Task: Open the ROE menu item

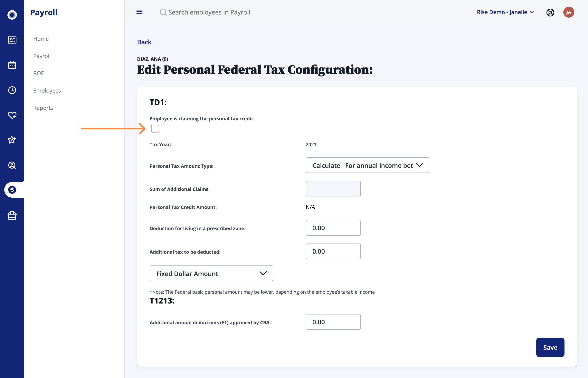Action: [x=39, y=73]
